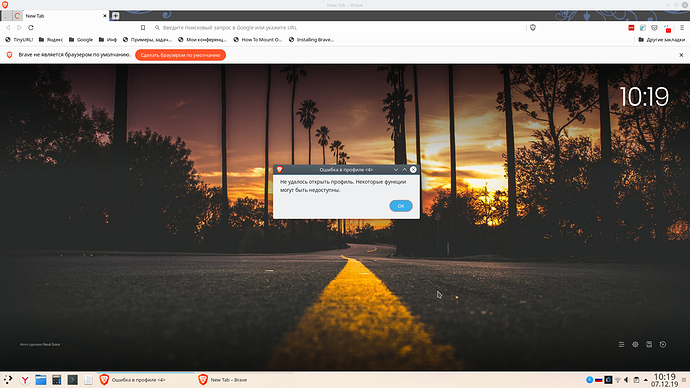Open history icon on new tab page
Viewport: 690px width, 388px height.
(x=663, y=344)
